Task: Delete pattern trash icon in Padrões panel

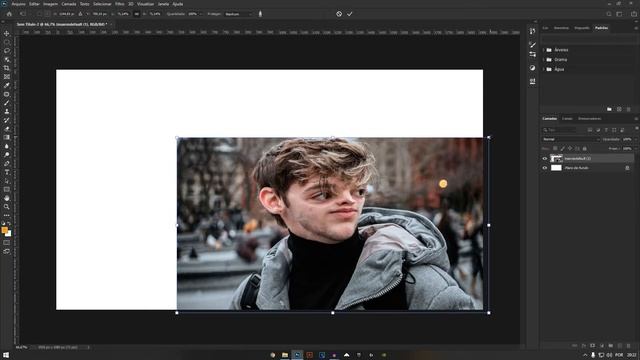Action: coord(629,109)
